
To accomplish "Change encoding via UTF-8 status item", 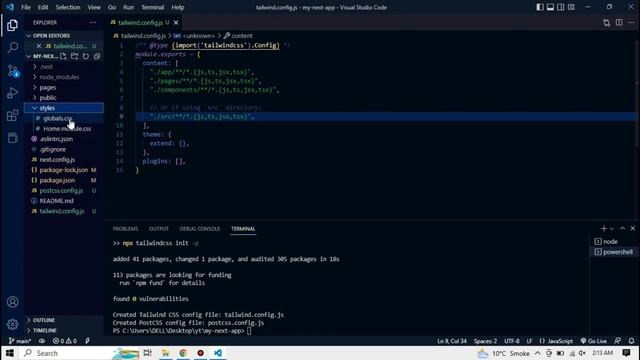I will tap(512, 341).
